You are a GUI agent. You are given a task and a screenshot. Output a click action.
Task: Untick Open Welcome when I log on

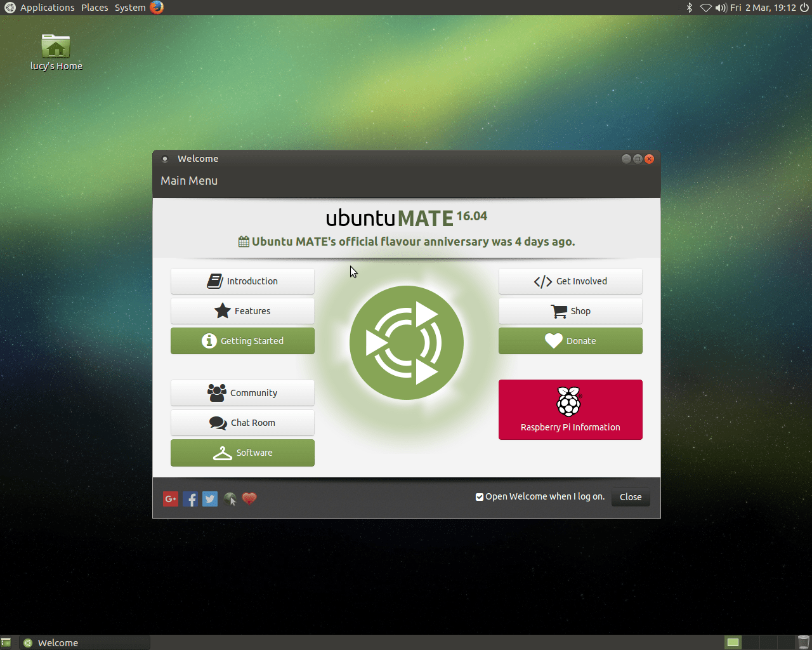pyautogui.click(x=480, y=497)
